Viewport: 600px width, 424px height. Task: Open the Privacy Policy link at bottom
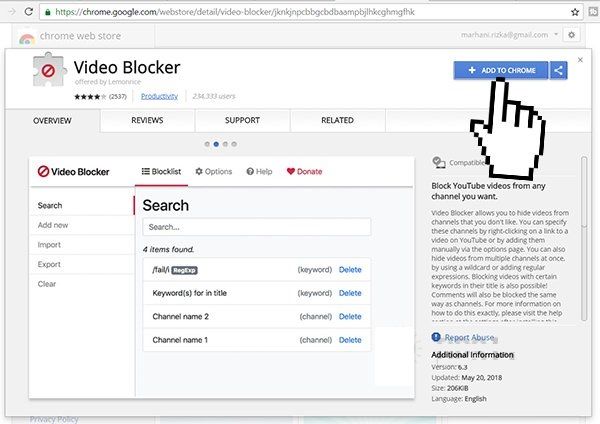pos(54,420)
